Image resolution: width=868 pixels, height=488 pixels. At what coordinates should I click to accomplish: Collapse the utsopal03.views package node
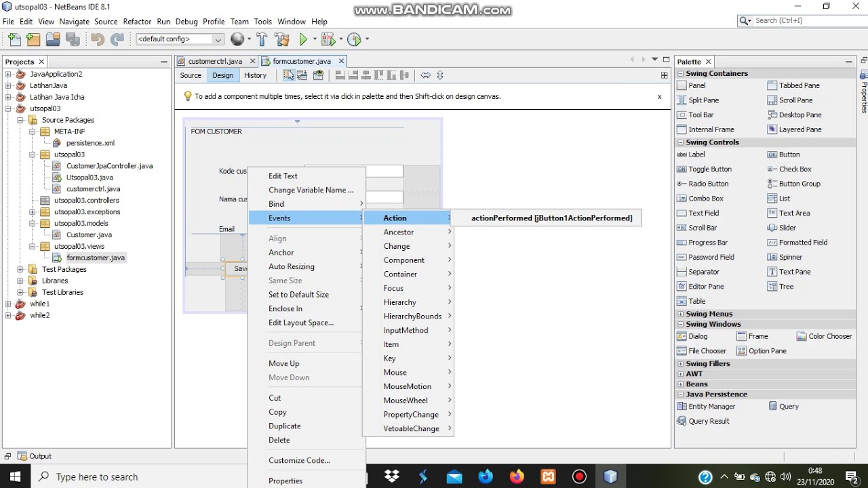(x=33, y=247)
